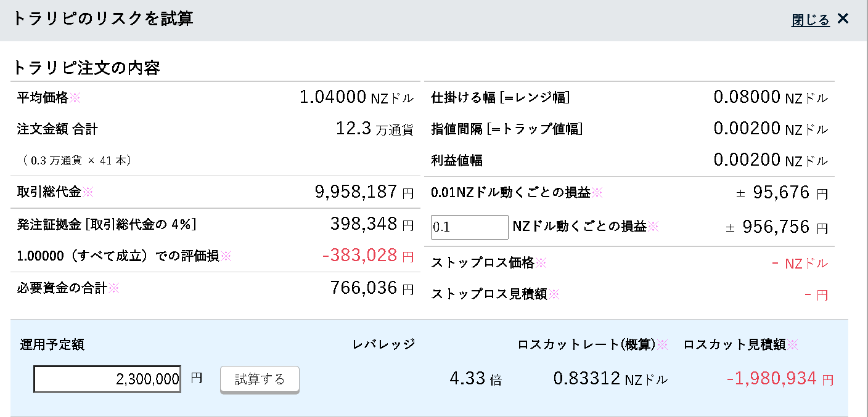Screen dimensions: 868x417
Task: Focus the 運用予定額 amount input field
Action: tap(107, 379)
